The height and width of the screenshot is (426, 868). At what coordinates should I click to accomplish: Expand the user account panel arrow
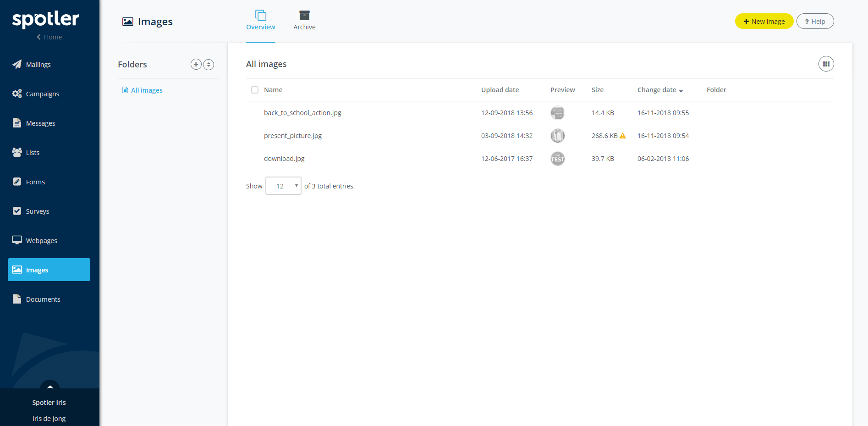pos(50,386)
